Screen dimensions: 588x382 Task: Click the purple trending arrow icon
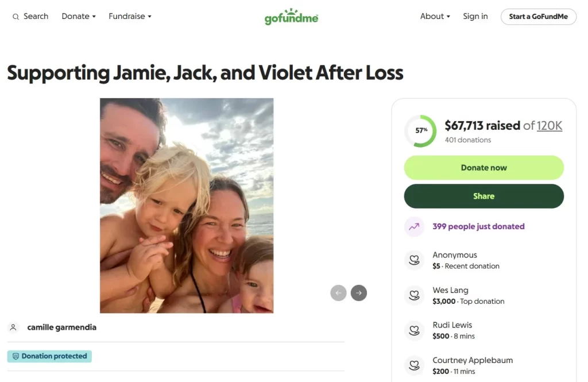point(414,226)
